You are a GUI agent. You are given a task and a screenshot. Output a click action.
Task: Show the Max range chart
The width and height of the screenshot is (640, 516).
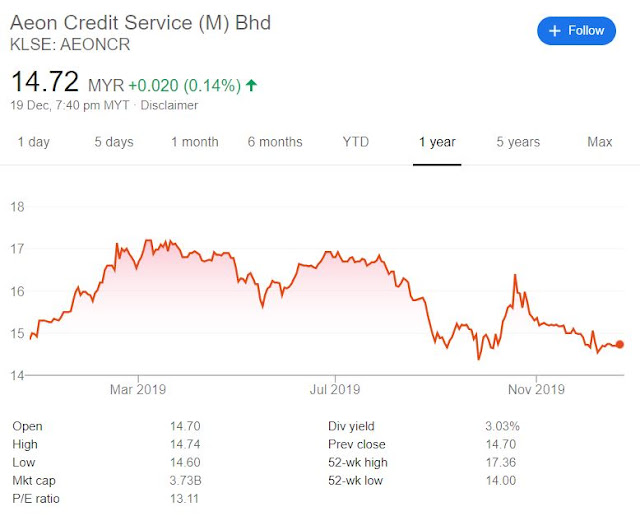(x=600, y=142)
